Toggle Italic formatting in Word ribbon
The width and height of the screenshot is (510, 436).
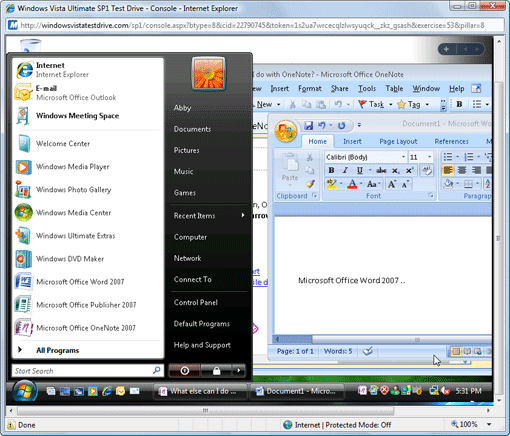[x=345, y=170]
